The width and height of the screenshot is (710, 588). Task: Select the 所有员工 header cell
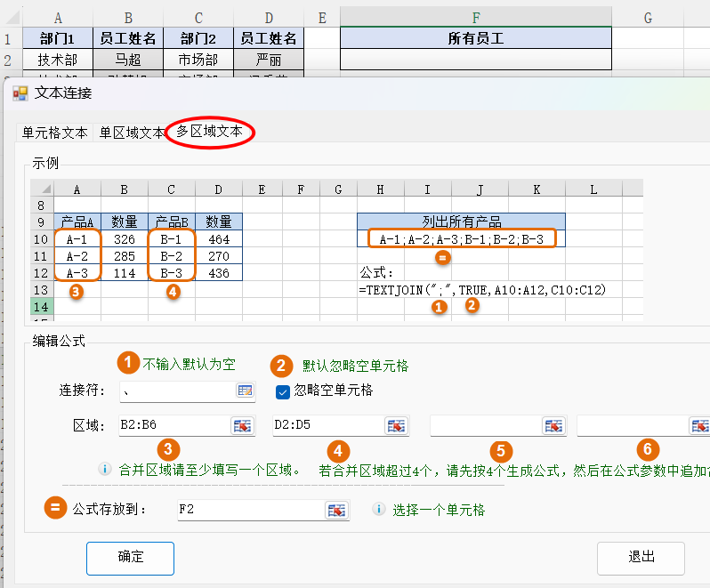[x=476, y=38]
